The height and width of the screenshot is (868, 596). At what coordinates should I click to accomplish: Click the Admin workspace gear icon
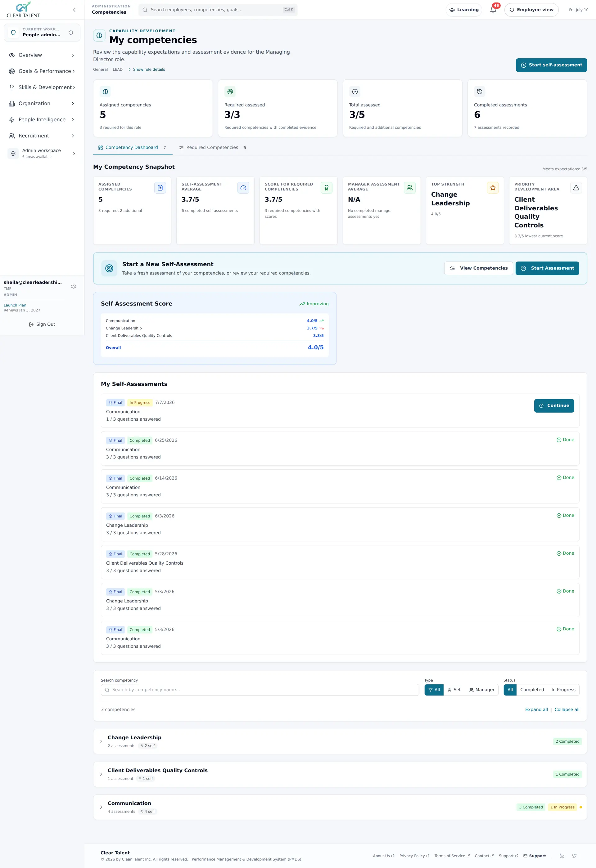[x=13, y=154]
